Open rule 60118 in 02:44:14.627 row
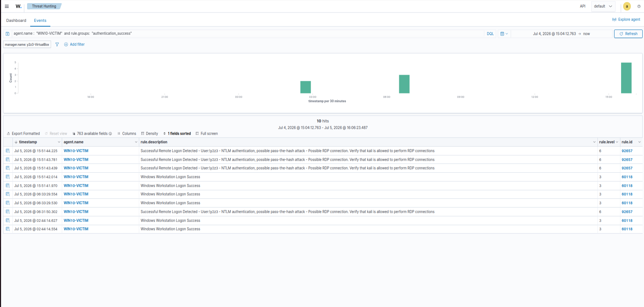The width and height of the screenshot is (644, 307). click(627, 221)
